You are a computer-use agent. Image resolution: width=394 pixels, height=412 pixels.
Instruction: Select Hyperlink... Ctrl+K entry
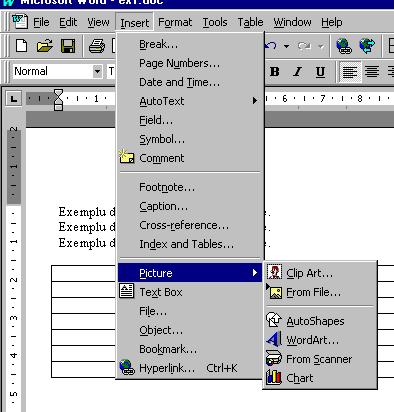pyautogui.click(x=190, y=368)
